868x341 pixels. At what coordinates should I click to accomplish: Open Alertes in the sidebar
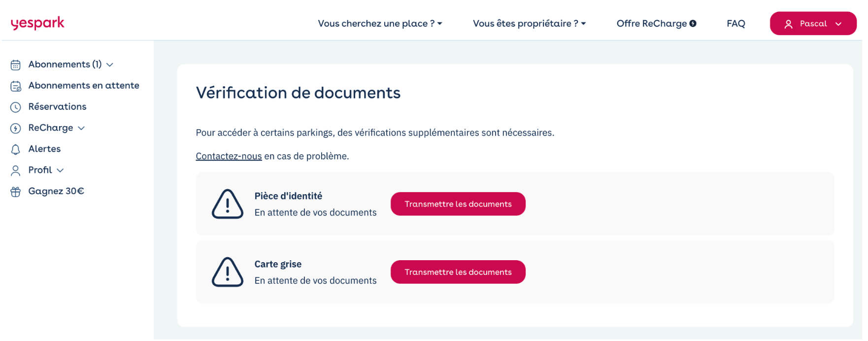tap(44, 149)
